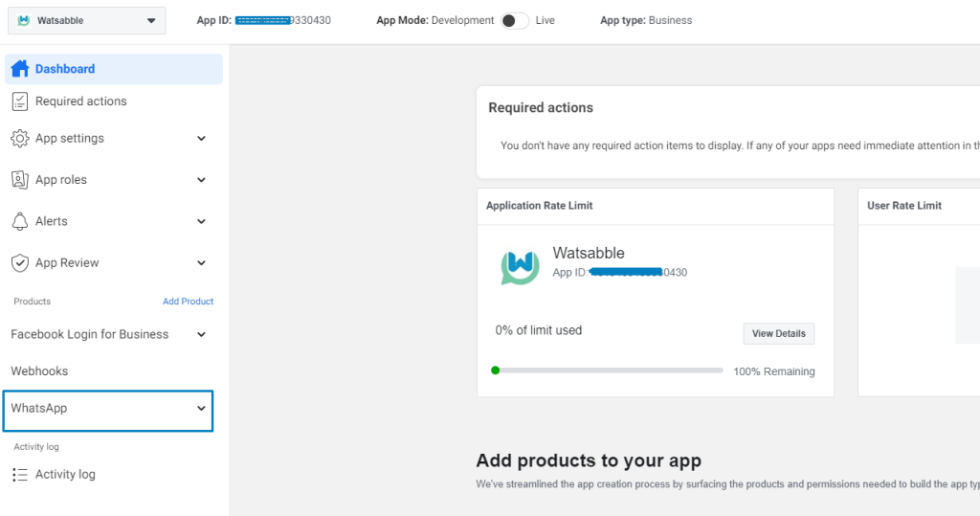Expand App roles chevron
980x516 pixels.
coord(201,180)
